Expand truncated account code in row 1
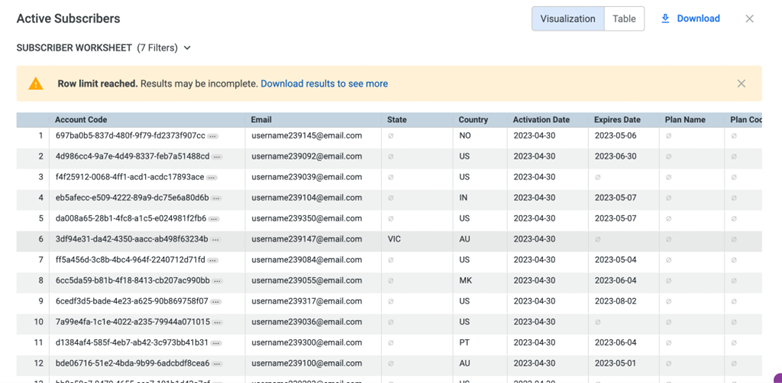The width and height of the screenshot is (782, 383). tap(213, 136)
